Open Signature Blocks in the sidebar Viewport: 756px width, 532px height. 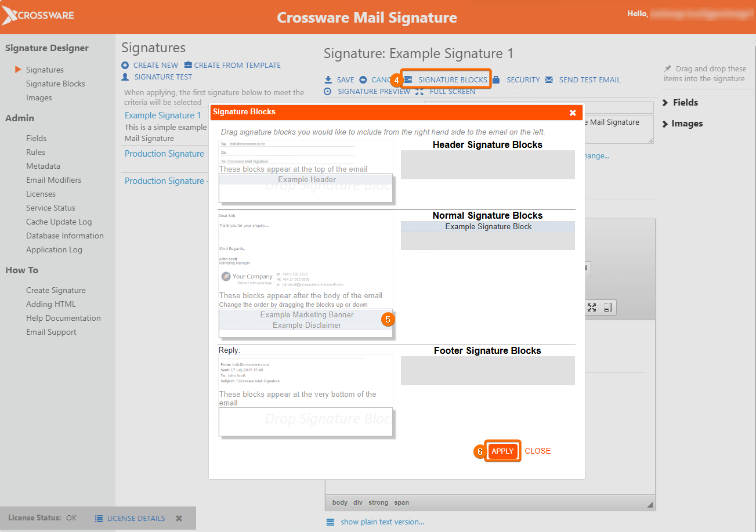point(55,84)
